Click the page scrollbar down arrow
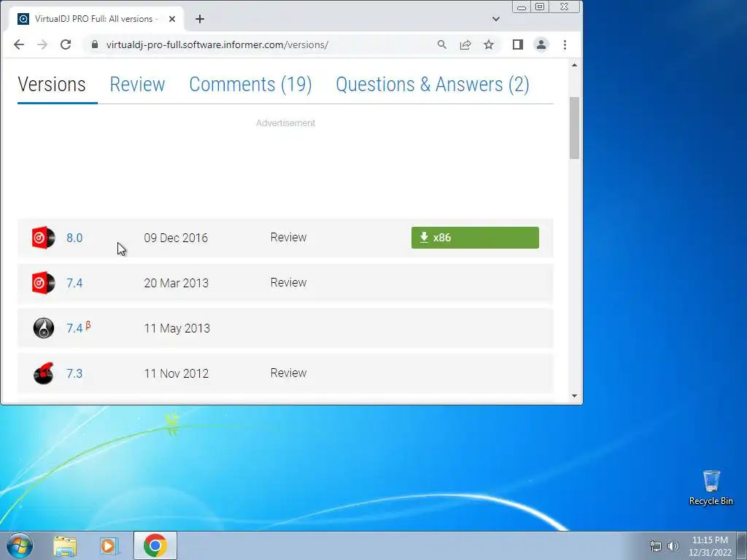This screenshot has height=560, width=747. coord(575,396)
